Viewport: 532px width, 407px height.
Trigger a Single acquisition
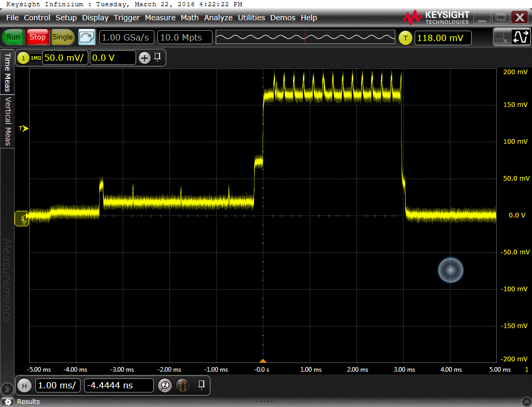click(62, 37)
